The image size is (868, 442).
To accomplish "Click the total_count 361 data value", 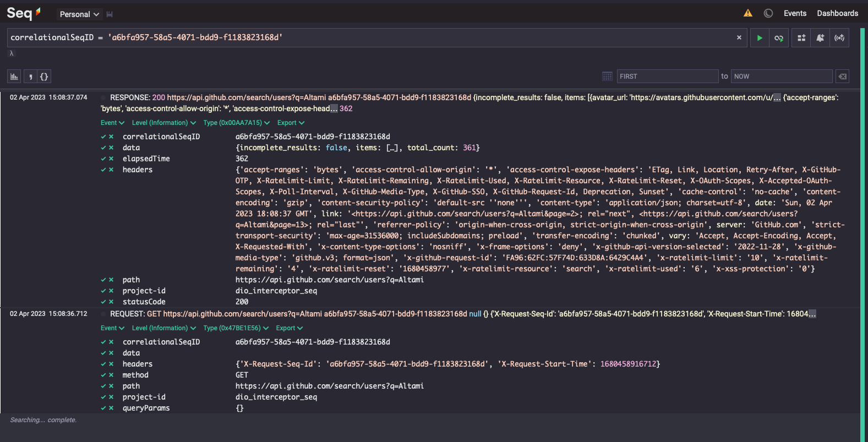I will [469, 148].
